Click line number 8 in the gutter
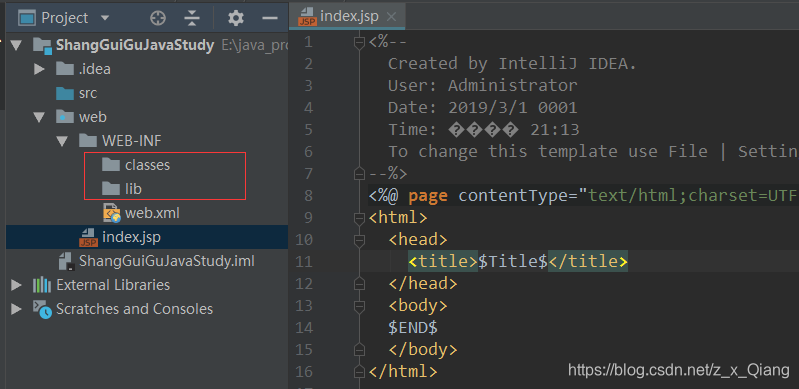 coord(308,196)
